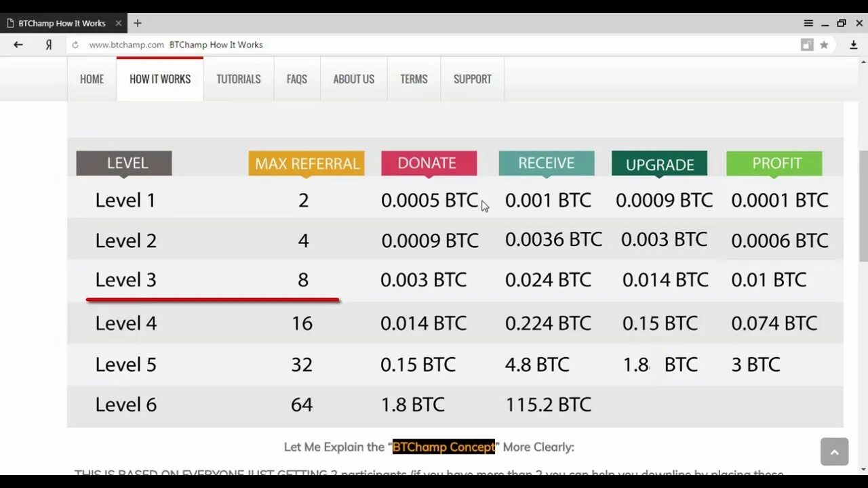Click the scroll-to-top arrow button

click(x=834, y=451)
